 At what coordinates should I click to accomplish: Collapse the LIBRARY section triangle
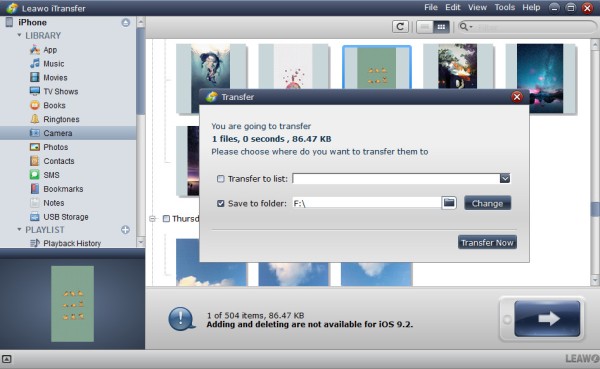pos(19,35)
